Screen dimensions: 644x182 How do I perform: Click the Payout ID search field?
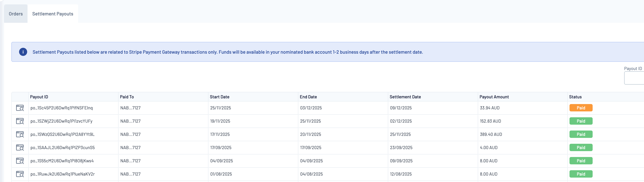pyautogui.click(x=634, y=78)
